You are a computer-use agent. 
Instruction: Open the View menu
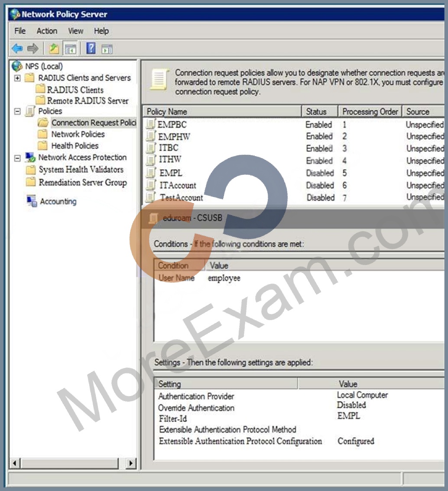(x=76, y=31)
